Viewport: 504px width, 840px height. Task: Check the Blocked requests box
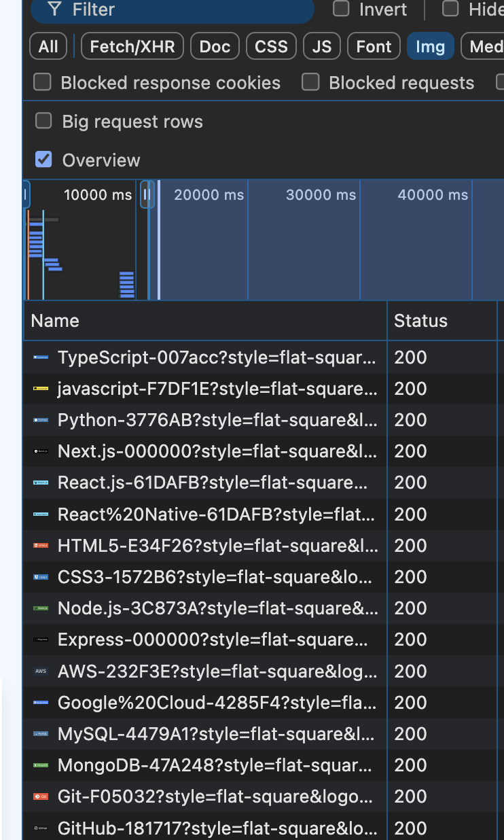pos(310,82)
